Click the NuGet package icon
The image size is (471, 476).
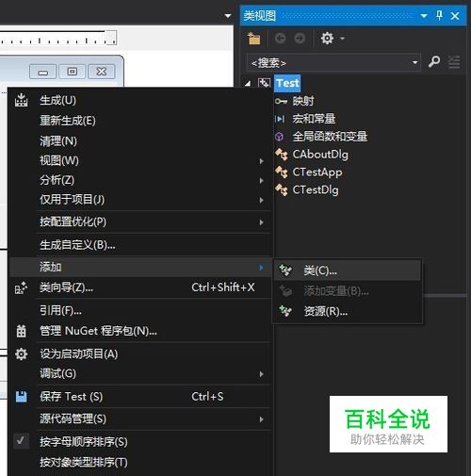coord(21,331)
